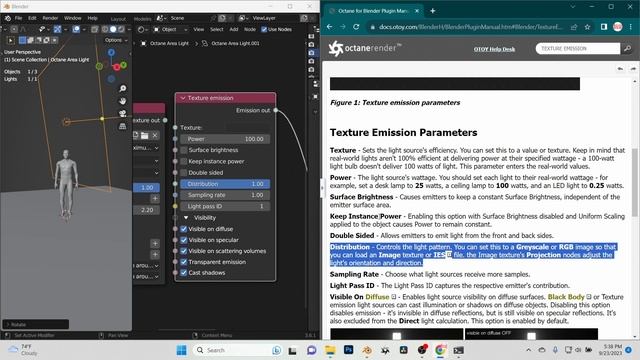Open the second 'arou...' dropdown in the left node
Screen dimensions: 640x360
pos(146,276)
